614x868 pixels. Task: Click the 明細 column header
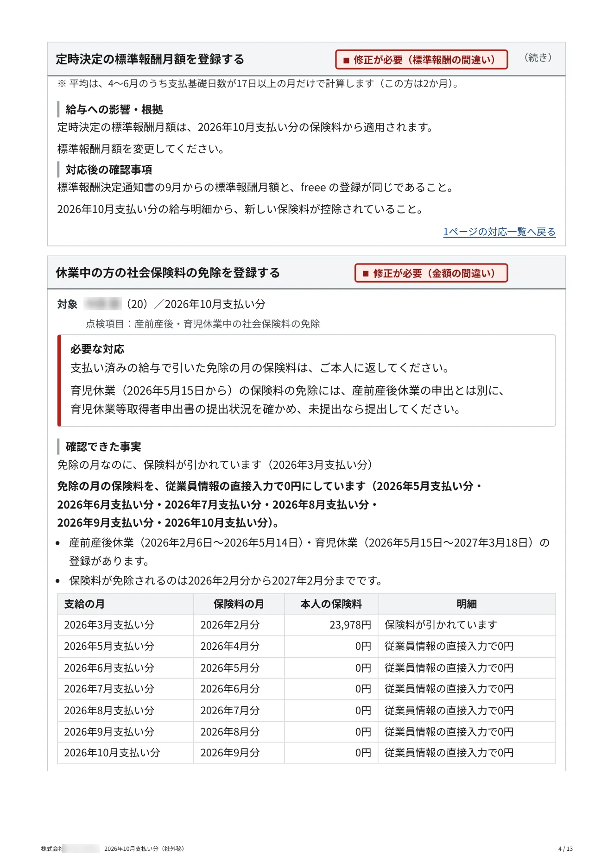467,604
